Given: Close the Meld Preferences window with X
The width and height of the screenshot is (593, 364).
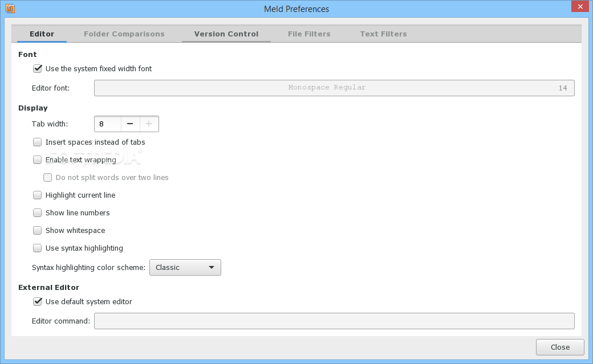Looking at the screenshot, I should [580, 6].
